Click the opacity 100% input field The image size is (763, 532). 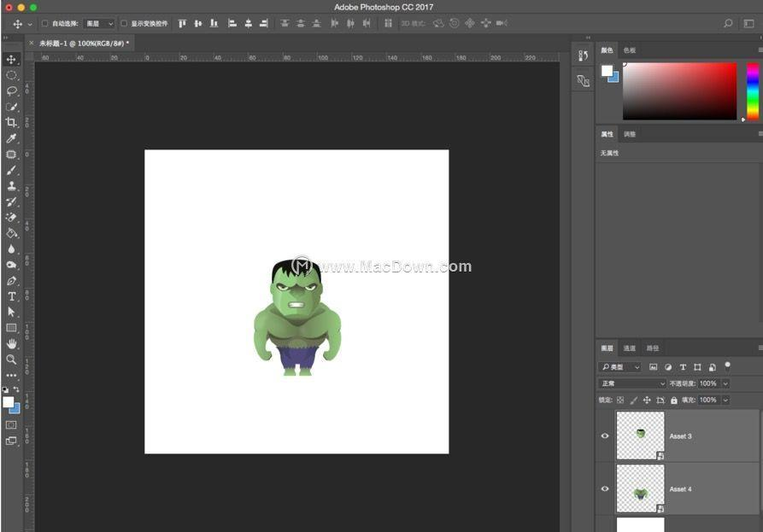pyautogui.click(x=708, y=383)
